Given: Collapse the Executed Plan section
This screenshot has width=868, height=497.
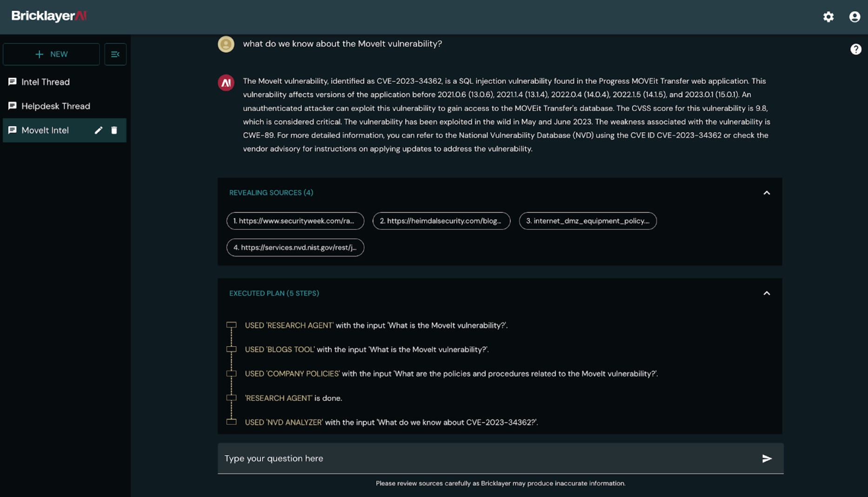Looking at the screenshot, I should (767, 293).
